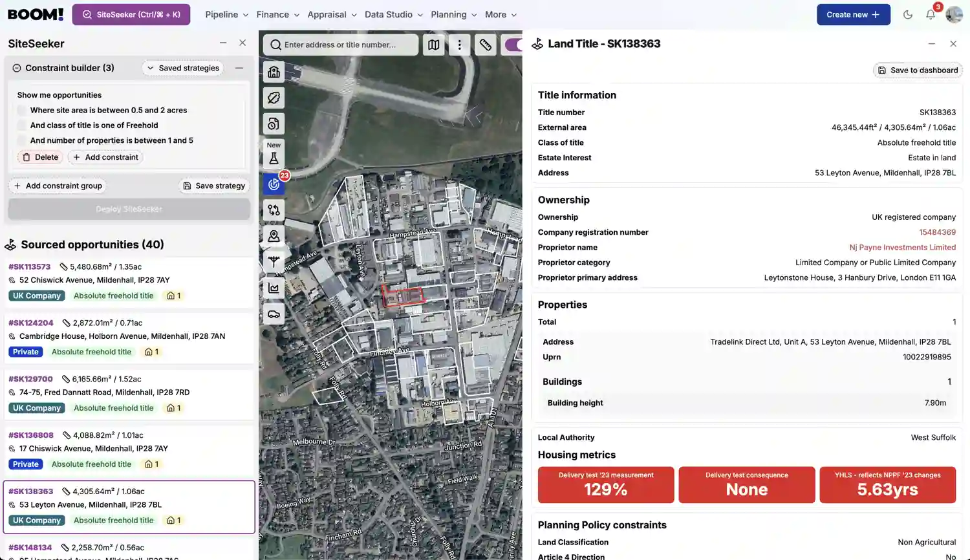This screenshot has width=970, height=560.
Task: Click the map address search field
Action: [x=341, y=45]
